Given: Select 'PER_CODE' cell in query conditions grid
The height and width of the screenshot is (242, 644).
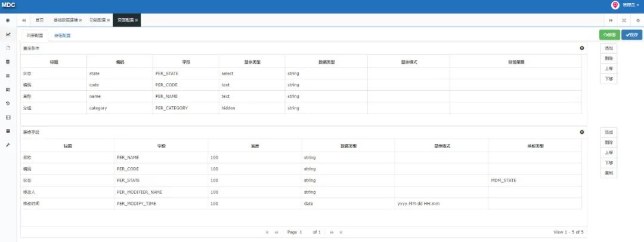Looking at the screenshot, I should (x=185, y=85).
